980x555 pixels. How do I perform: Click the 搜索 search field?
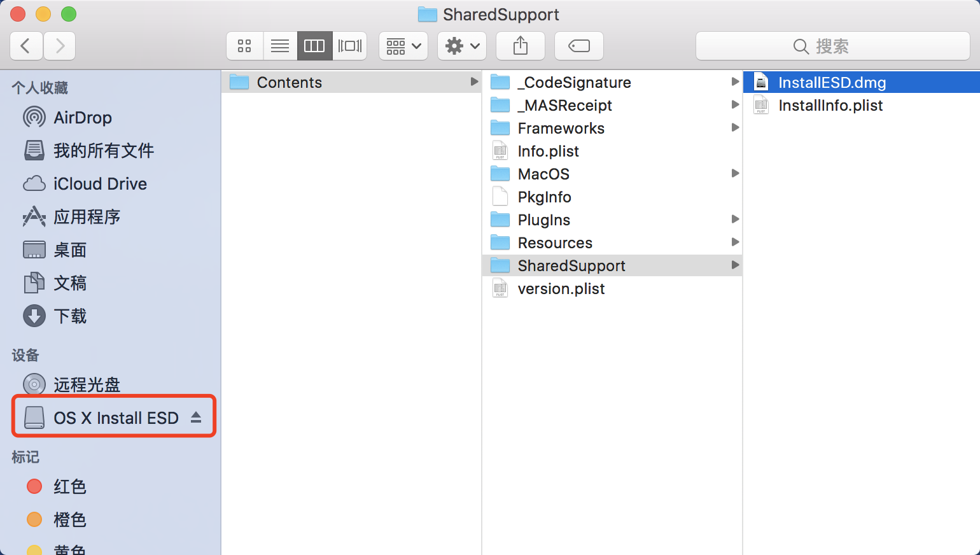(x=832, y=46)
